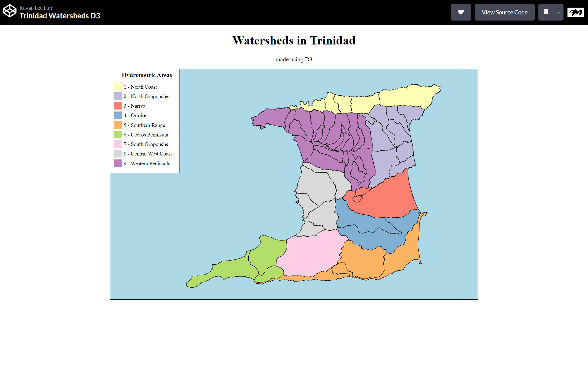Click the Western Peninsula purple swatch
The height and width of the screenshot is (368, 588).
tap(118, 163)
